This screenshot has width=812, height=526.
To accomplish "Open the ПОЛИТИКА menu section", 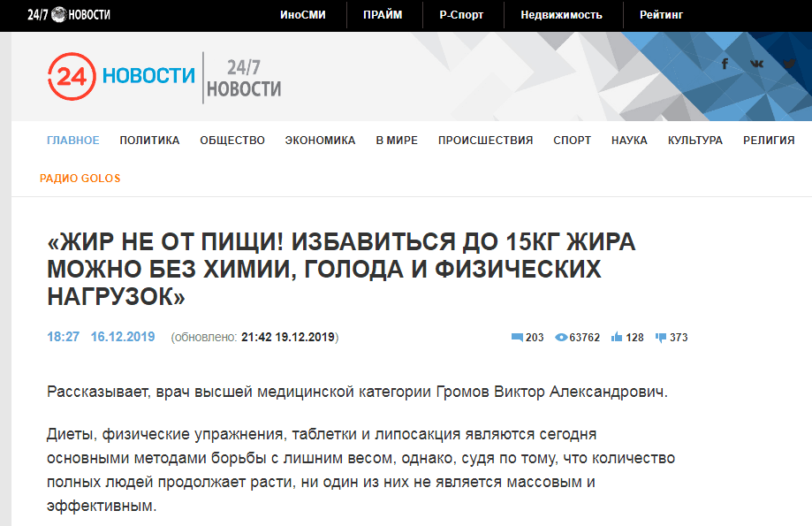I will click(x=149, y=141).
